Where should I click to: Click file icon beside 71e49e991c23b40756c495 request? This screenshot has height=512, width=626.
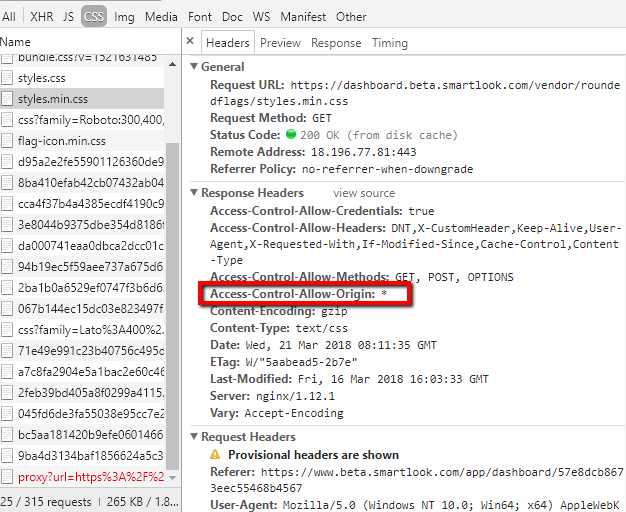tap(7, 351)
